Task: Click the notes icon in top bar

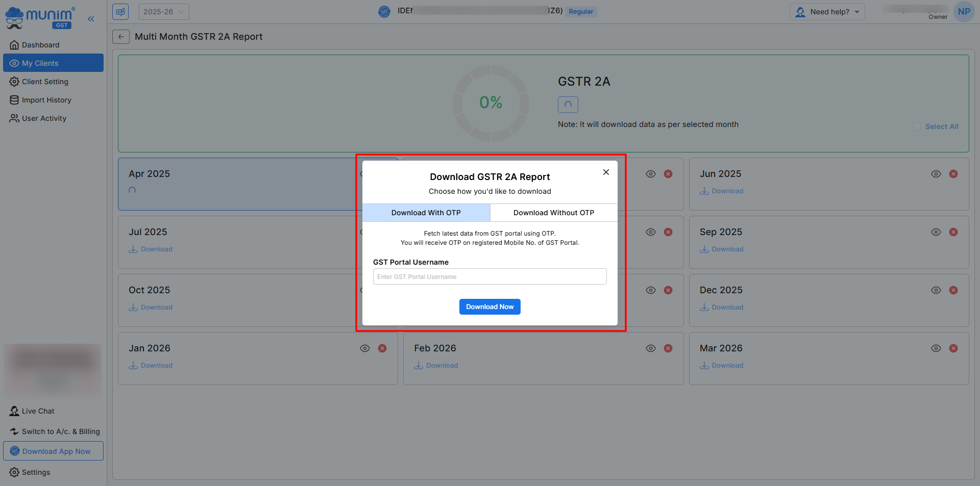Action: (x=121, y=12)
